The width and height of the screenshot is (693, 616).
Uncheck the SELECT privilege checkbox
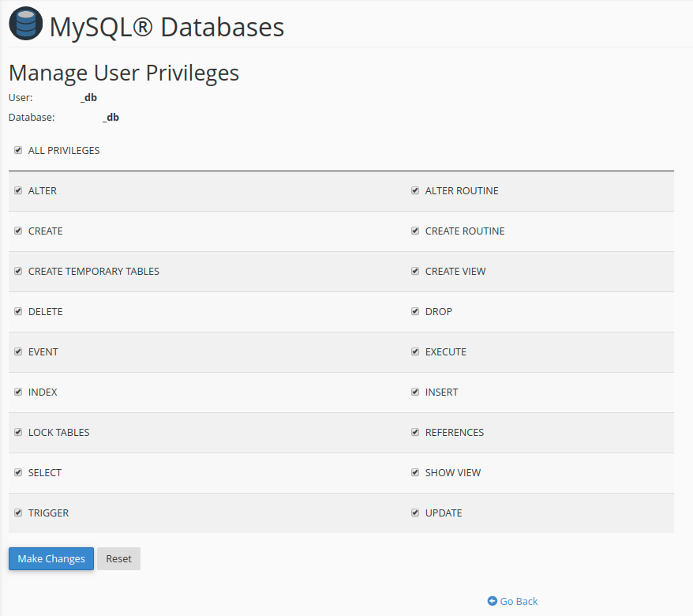(x=18, y=472)
